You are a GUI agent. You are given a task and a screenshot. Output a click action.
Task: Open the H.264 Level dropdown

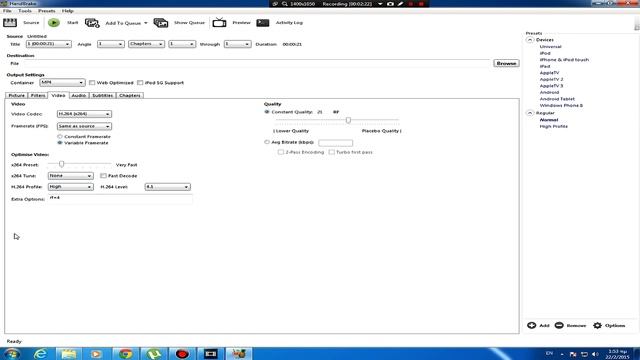[x=167, y=187]
